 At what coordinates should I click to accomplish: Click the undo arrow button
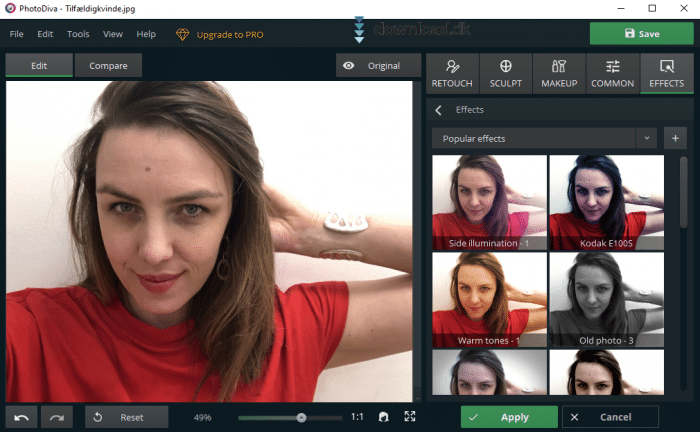click(22, 417)
